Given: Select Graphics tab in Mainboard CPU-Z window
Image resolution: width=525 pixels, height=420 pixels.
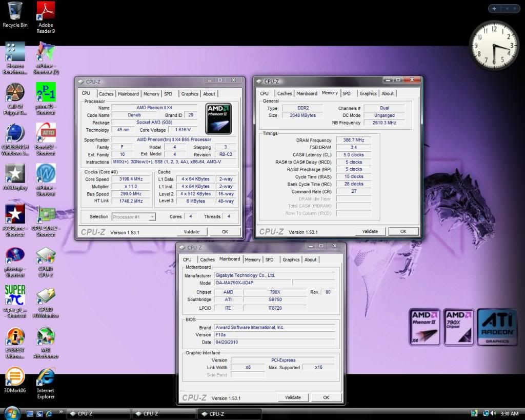Looking at the screenshot, I should point(291,259).
